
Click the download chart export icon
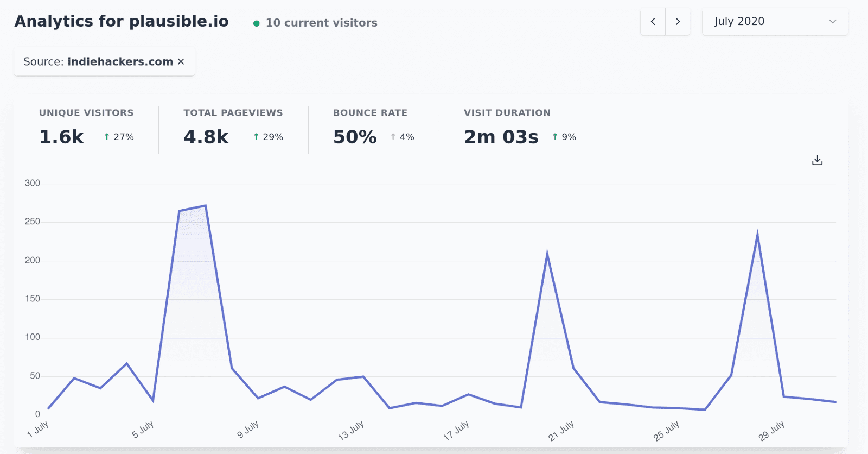817,160
